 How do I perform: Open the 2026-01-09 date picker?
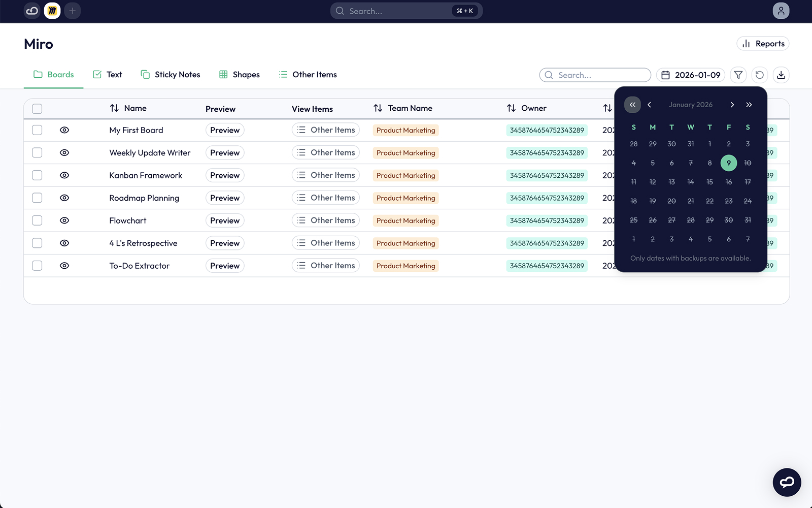[x=691, y=75]
